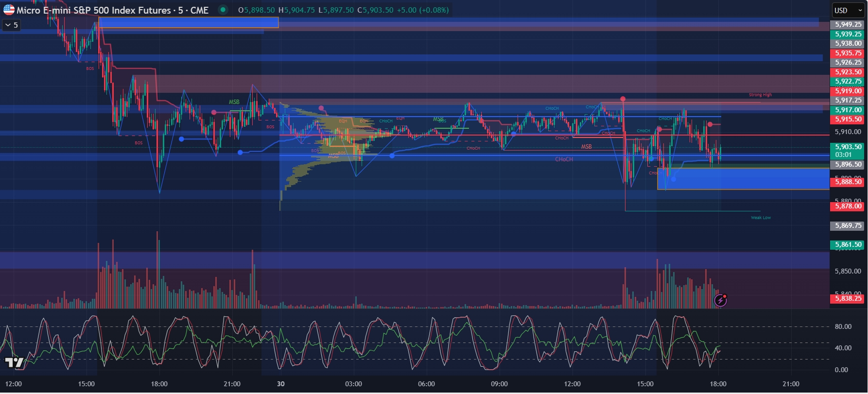Click the green 5,917.00 price label
868x394 pixels.
tap(848, 110)
